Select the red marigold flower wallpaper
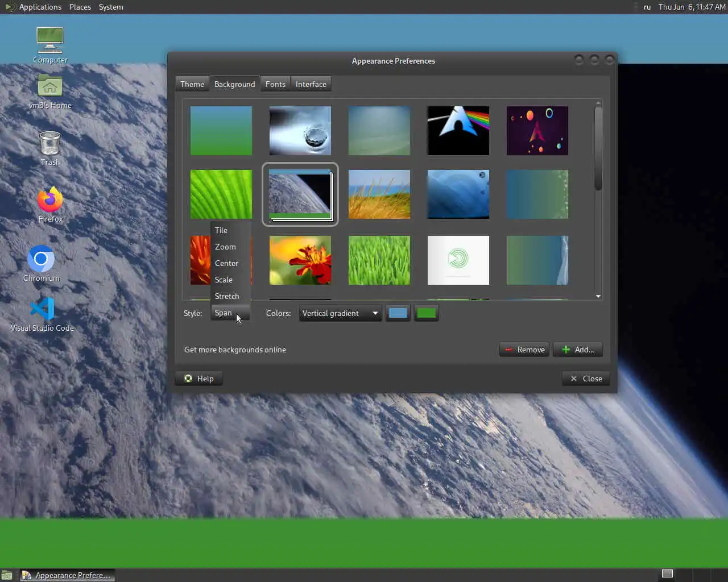728x582 pixels. point(300,260)
